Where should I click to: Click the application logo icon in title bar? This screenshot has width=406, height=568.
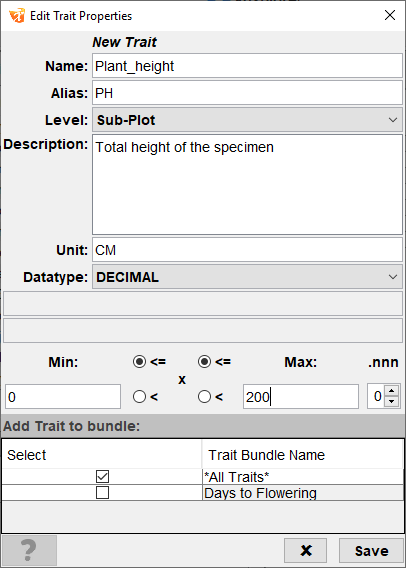17,16
